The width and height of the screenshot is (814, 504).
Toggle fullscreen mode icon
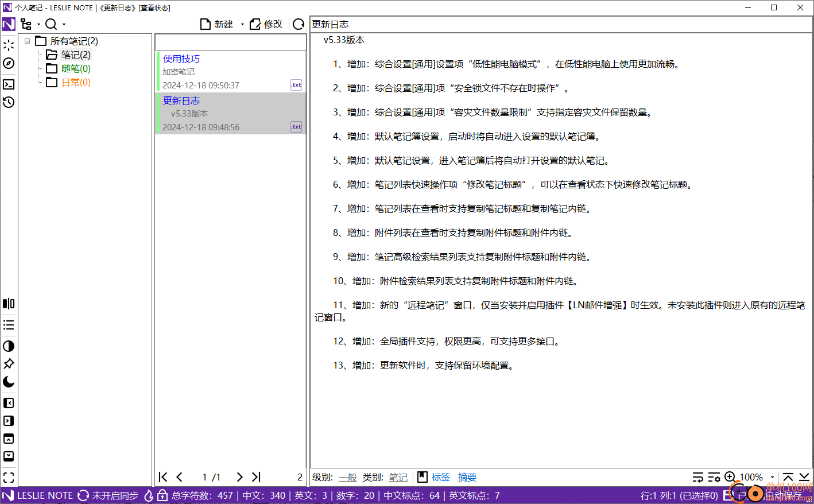tap(9, 478)
